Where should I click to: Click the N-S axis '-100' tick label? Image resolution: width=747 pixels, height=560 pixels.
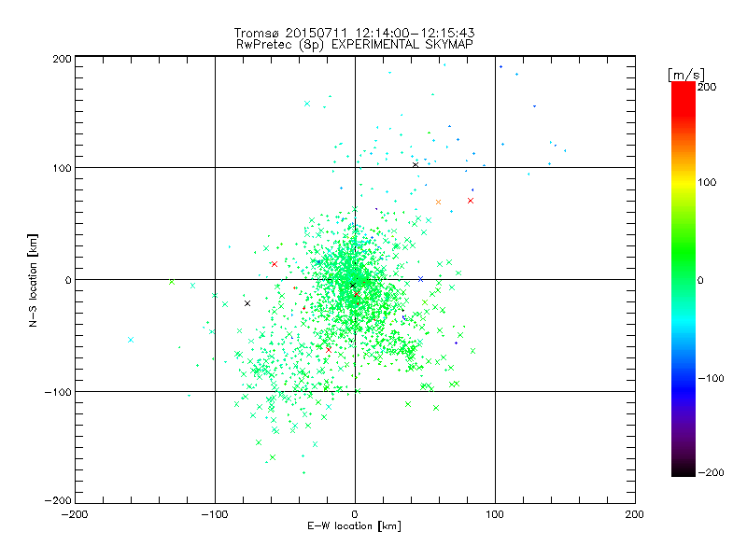click(x=58, y=392)
